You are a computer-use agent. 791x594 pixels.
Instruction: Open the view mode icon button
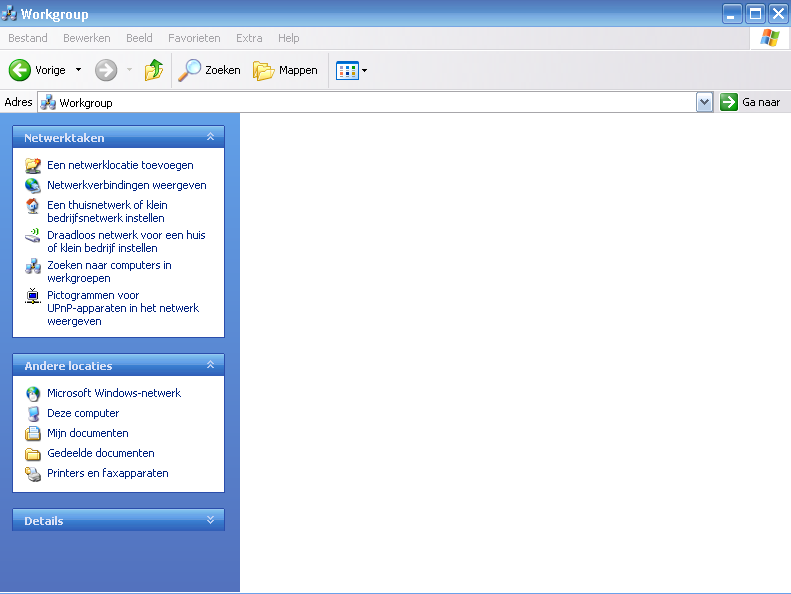pos(347,71)
